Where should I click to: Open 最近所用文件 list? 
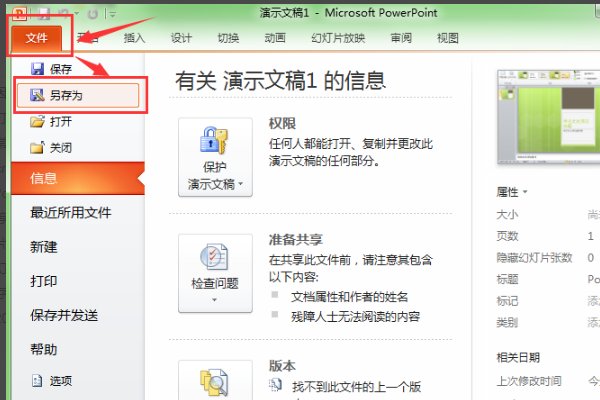71,212
